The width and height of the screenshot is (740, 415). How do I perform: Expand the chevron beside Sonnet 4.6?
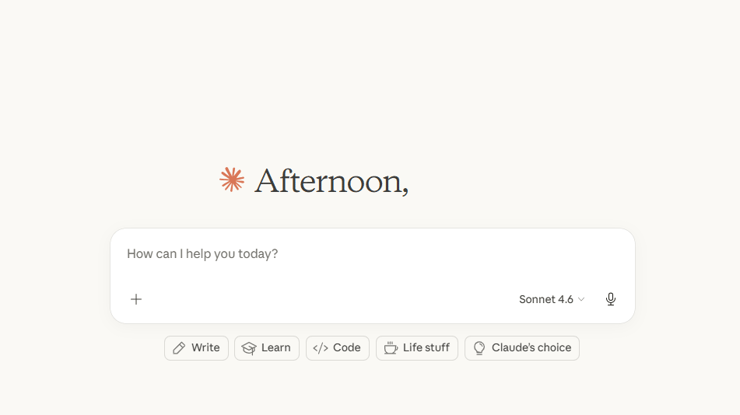(x=582, y=299)
